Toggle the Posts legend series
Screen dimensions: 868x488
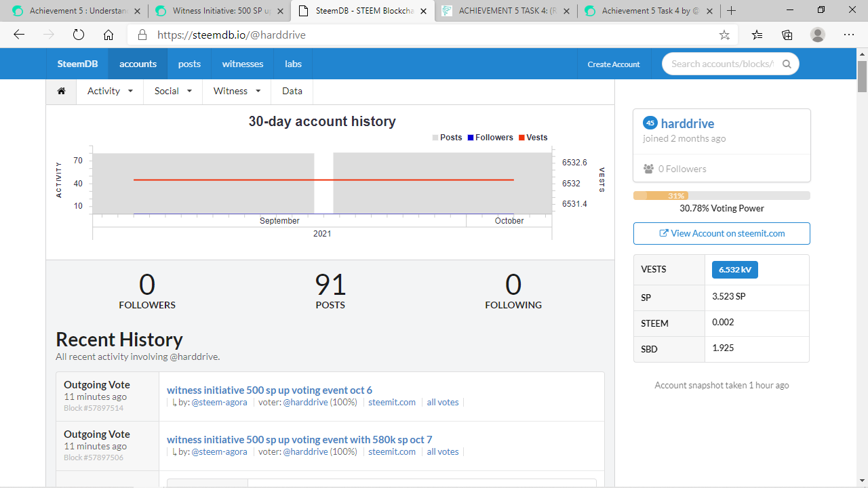click(448, 138)
